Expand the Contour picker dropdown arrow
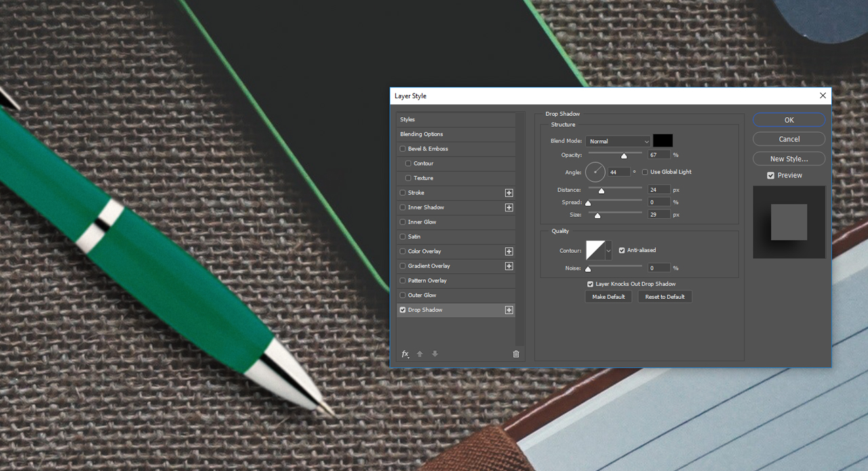 pyautogui.click(x=608, y=251)
